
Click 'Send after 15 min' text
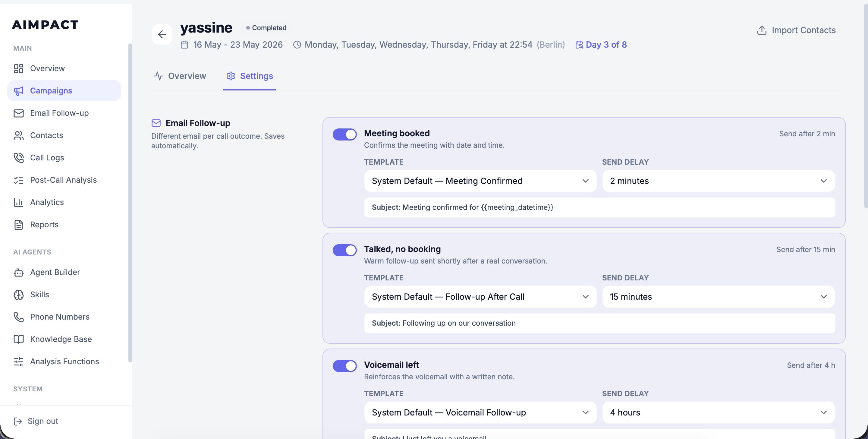pos(806,250)
